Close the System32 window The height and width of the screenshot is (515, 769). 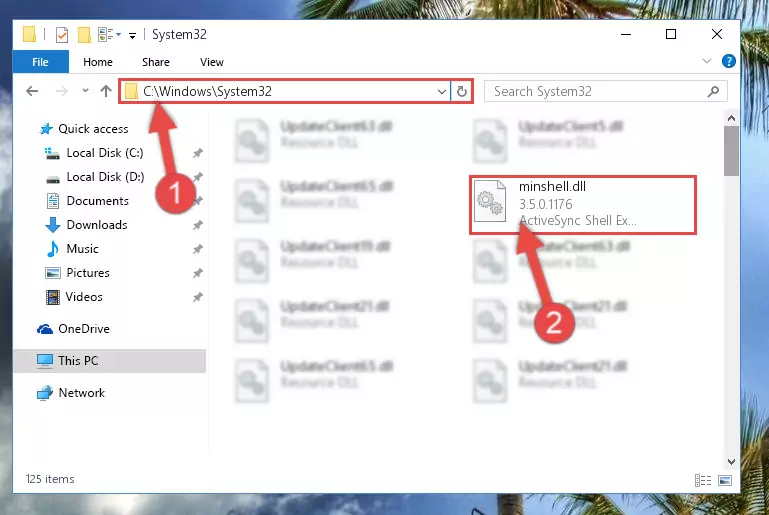717,34
